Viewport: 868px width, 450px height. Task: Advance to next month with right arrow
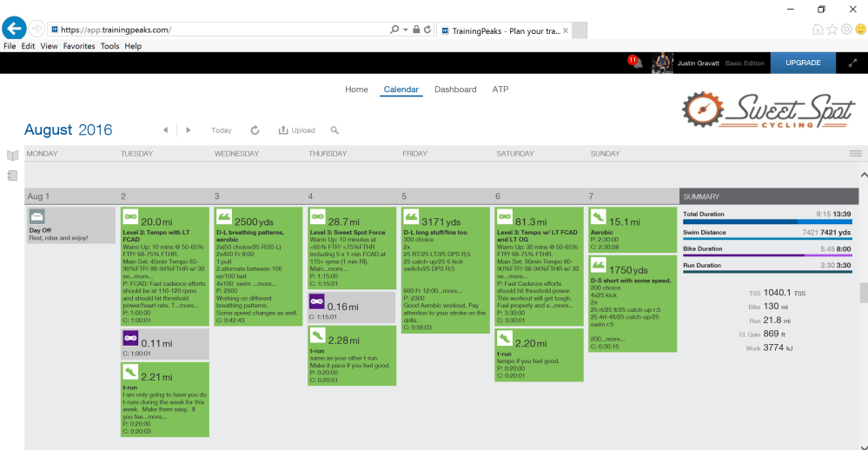(x=189, y=130)
